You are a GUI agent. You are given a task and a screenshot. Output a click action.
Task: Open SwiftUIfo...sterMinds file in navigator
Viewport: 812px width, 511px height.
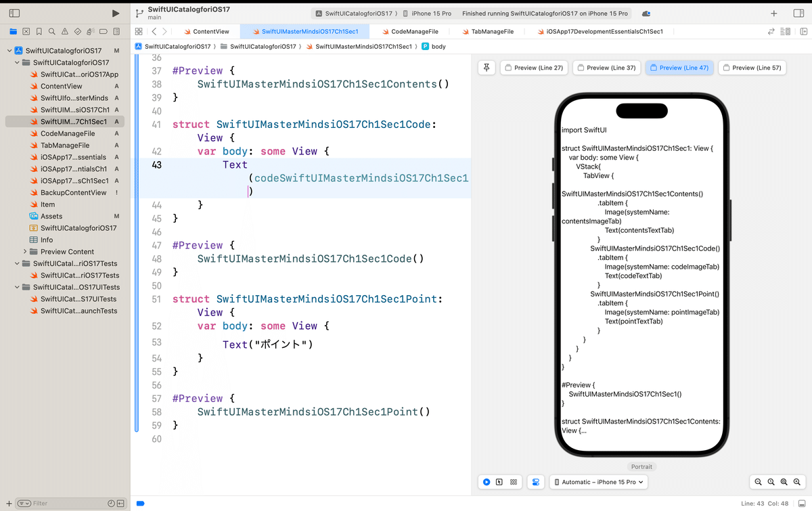tap(74, 98)
